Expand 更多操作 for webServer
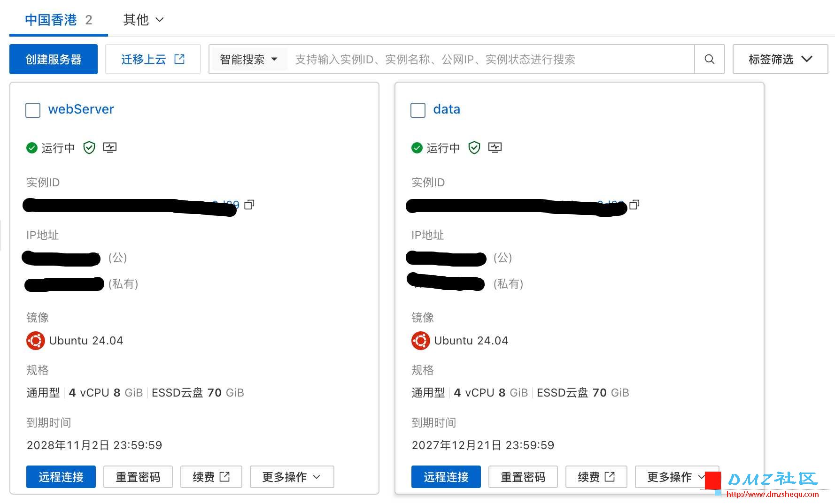835x504 pixels. pyautogui.click(x=292, y=477)
